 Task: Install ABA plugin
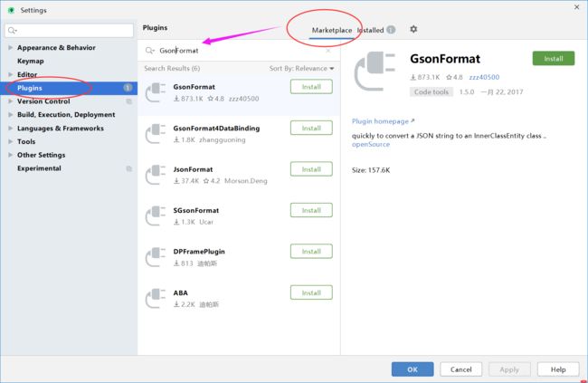[x=311, y=292]
